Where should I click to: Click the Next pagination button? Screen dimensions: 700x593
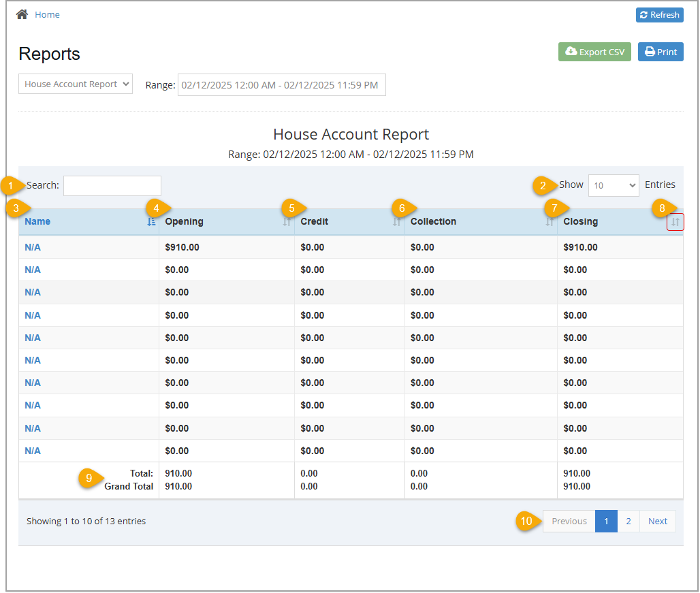[657, 521]
